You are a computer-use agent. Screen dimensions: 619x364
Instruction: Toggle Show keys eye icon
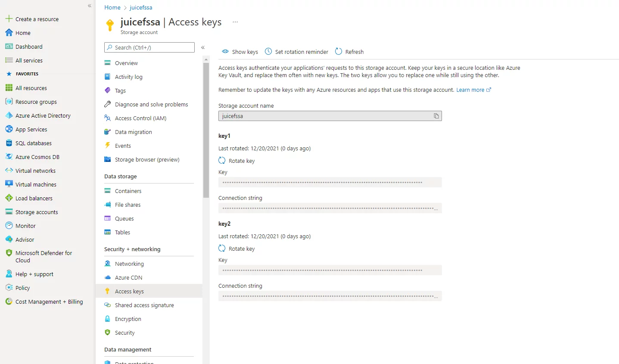[x=225, y=52]
